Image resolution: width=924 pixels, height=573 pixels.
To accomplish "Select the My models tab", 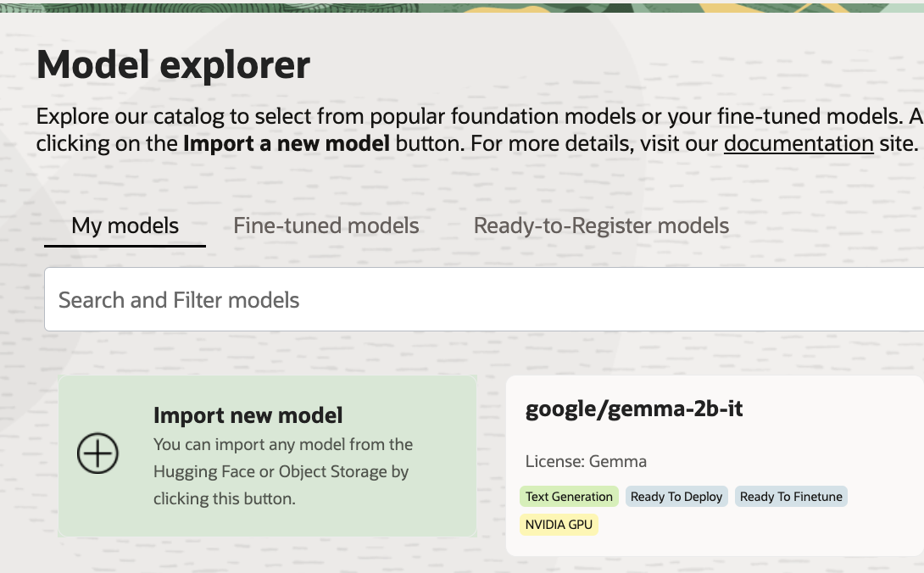I will click(124, 225).
